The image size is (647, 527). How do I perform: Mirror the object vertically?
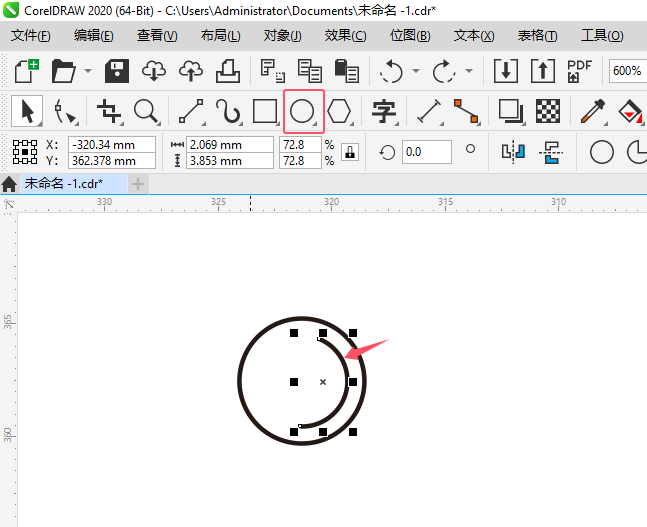(550, 152)
